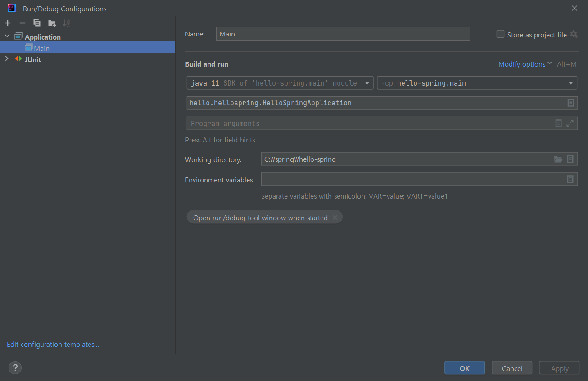Close the Run/Debug Configurations dialog
The height and width of the screenshot is (381, 588).
[574, 8]
